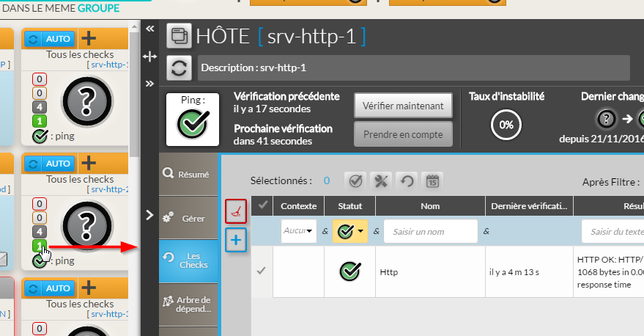Click the double right chevron panel icon

150,84
